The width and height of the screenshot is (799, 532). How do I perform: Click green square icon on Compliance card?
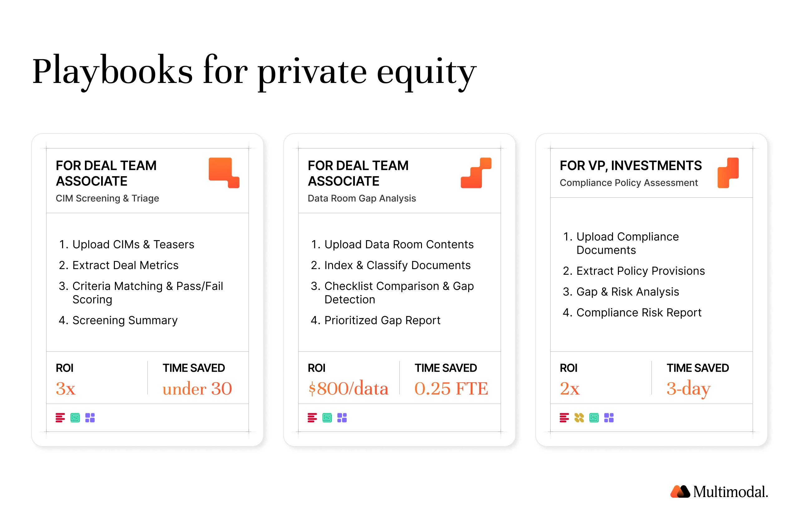[594, 418]
